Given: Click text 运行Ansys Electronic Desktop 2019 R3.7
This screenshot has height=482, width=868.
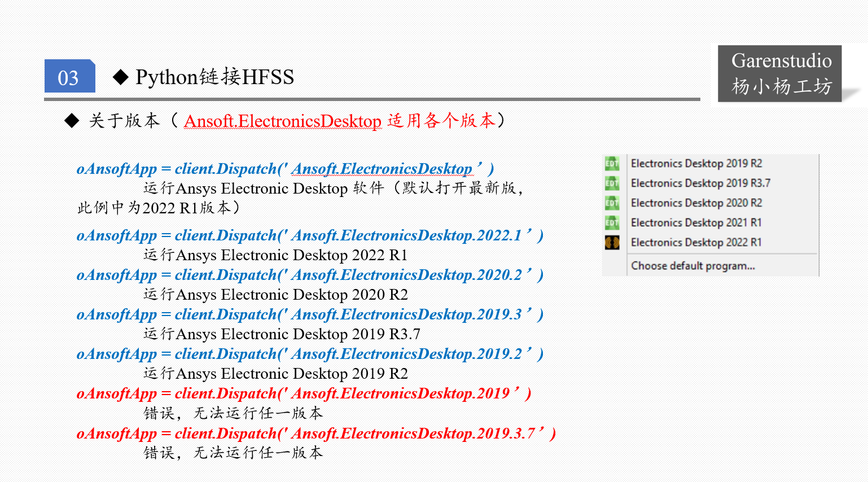Looking at the screenshot, I should pyautogui.click(x=282, y=334).
